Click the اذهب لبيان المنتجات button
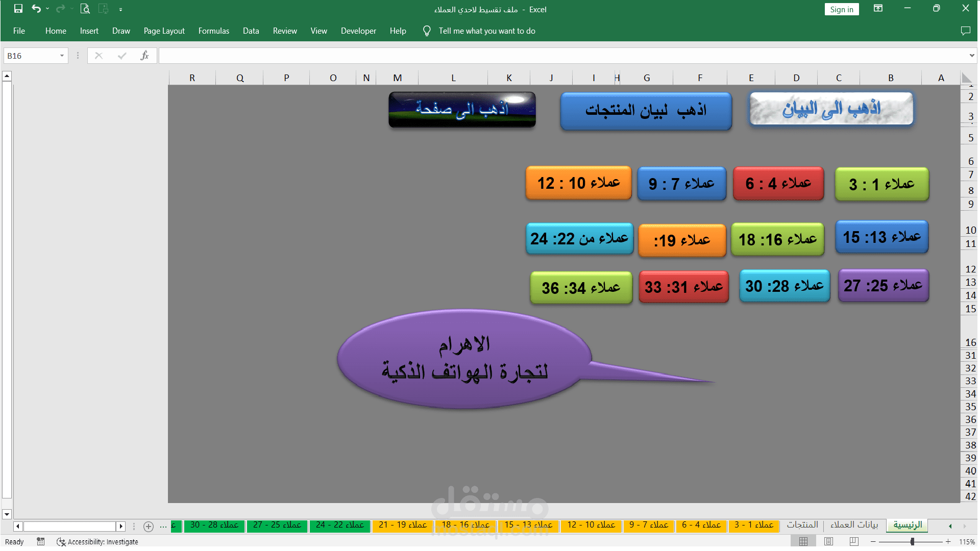This screenshot has height=551, width=980. click(x=646, y=111)
